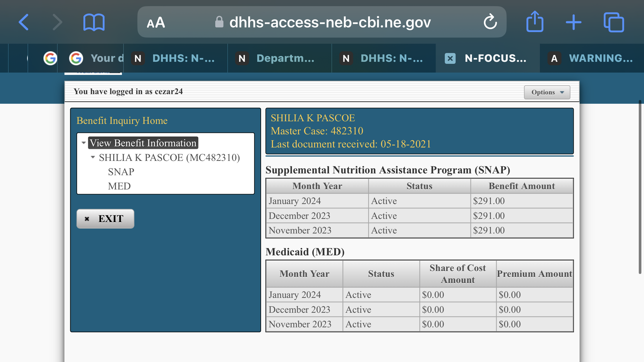Tap the AA reader text-size icon

[156, 23]
